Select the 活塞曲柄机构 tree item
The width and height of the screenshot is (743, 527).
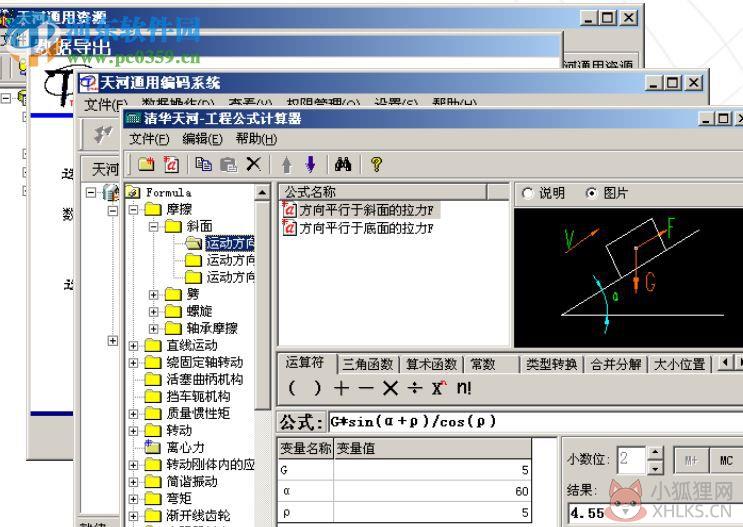click(205, 379)
